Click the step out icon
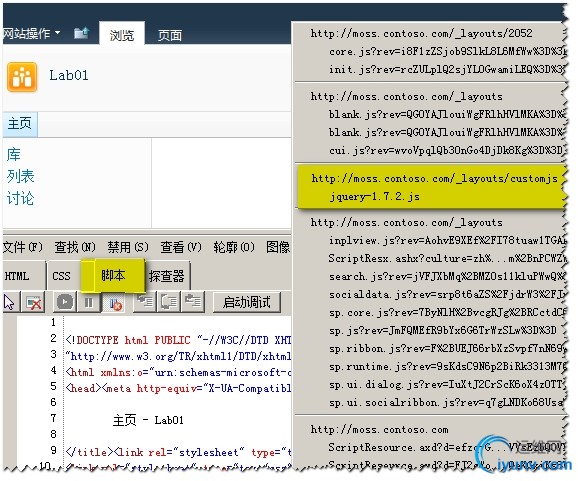The height and width of the screenshot is (481, 578). pos(192,302)
